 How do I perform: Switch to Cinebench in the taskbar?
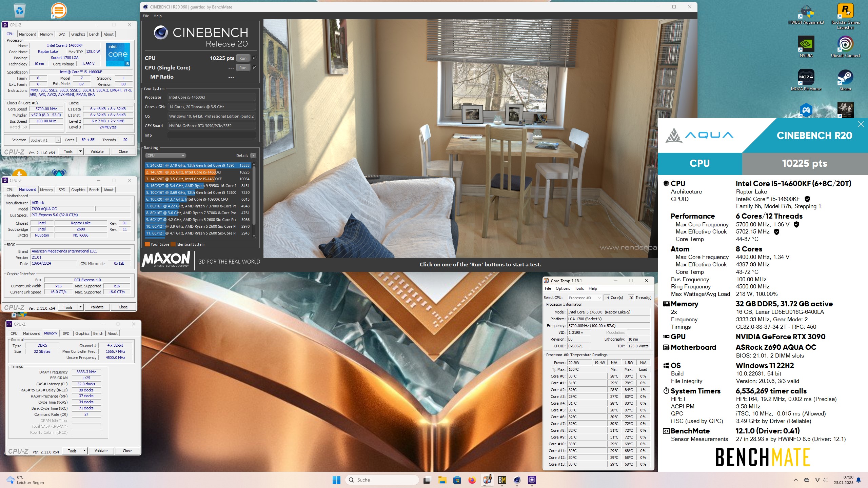(x=517, y=480)
